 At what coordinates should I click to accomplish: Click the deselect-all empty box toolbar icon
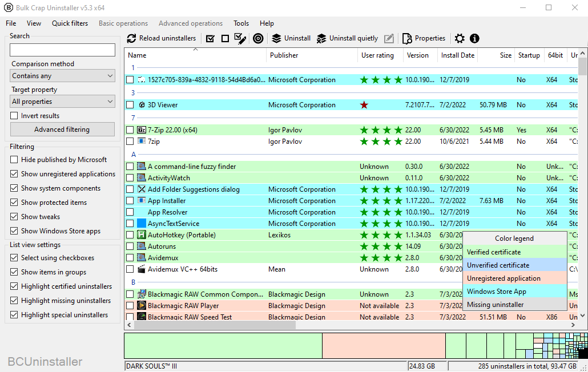click(x=225, y=38)
